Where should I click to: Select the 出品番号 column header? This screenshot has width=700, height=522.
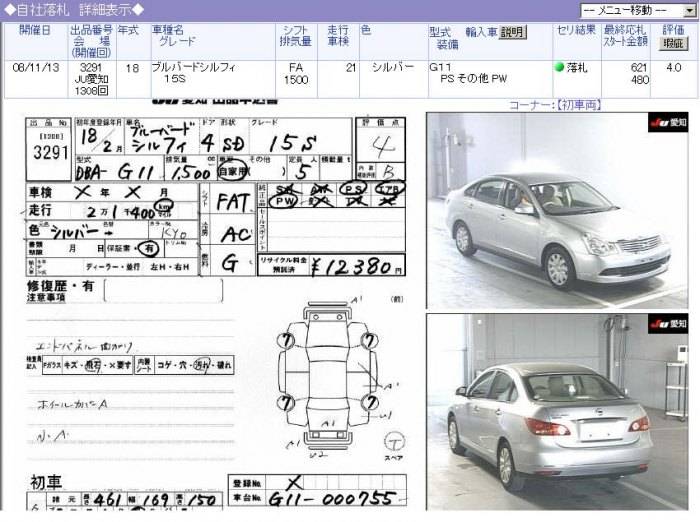[x=91, y=30]
